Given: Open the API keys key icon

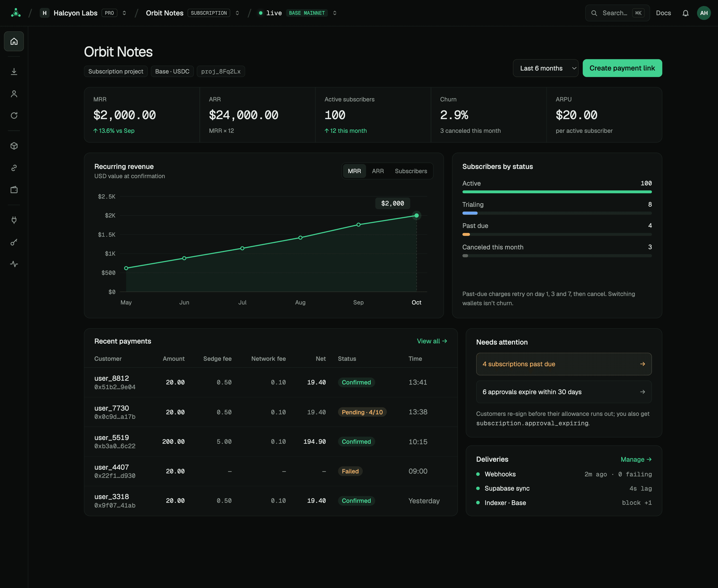Looking at the screenshot, I should coord(14,242).
